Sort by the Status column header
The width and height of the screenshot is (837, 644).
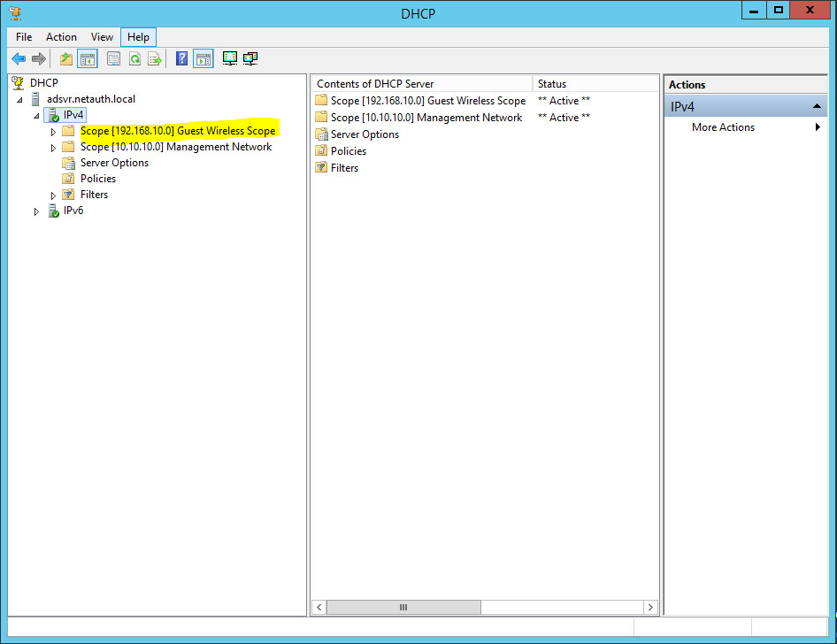595,84
